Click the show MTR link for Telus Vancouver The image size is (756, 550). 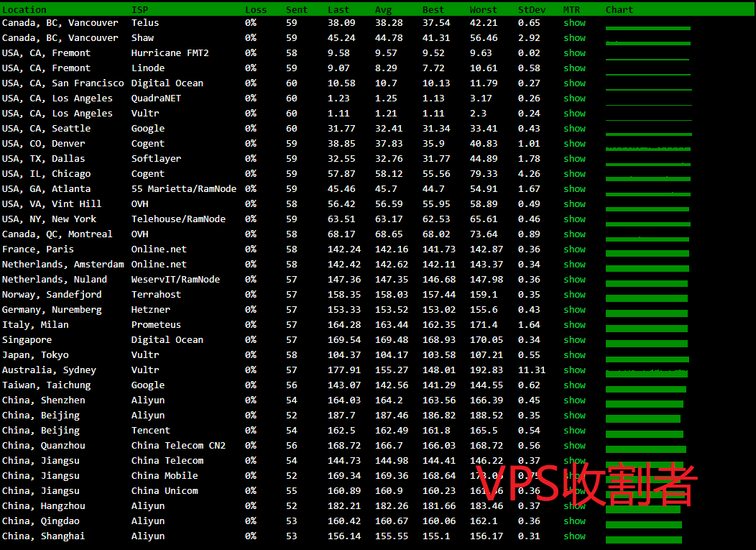coord(574,23)
